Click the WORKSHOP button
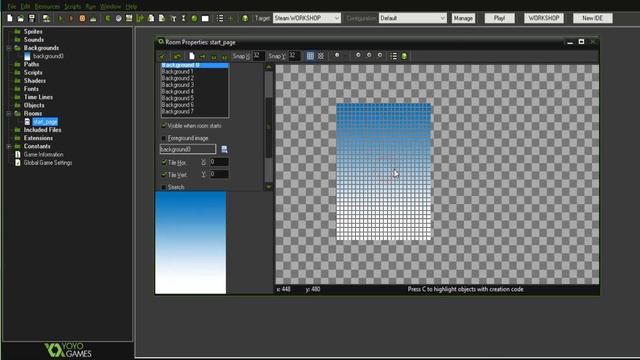The image size is (640, 360). (544, 18)
